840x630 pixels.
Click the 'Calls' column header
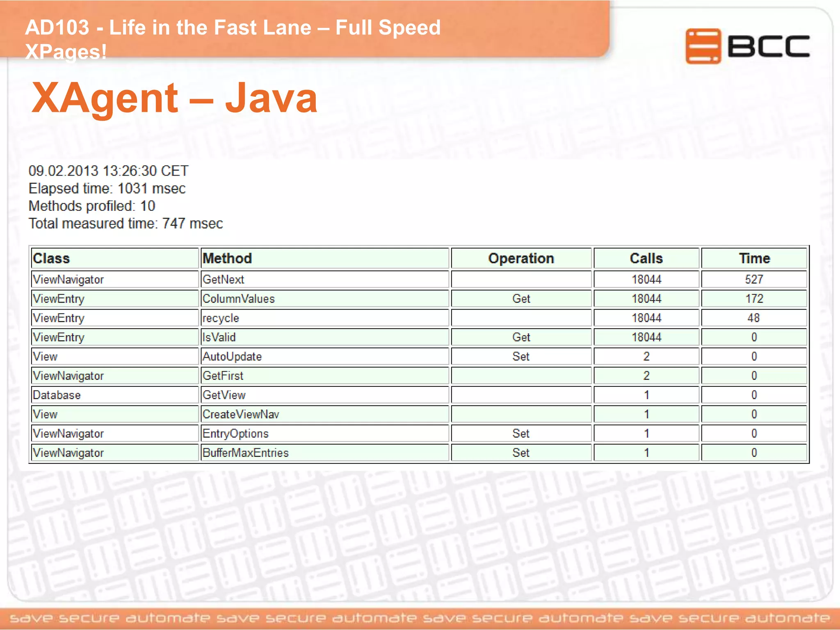(x=646, y=258)
